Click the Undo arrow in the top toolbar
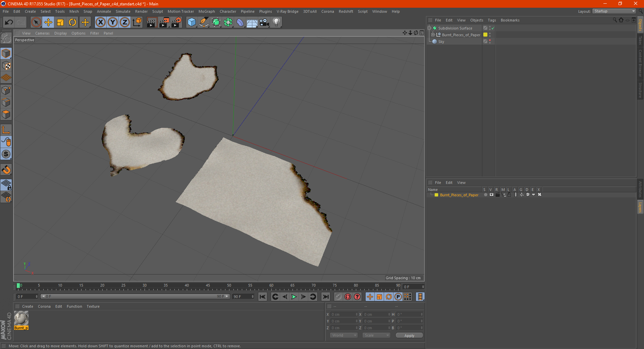The image size is (644, 349). [9, 22]
